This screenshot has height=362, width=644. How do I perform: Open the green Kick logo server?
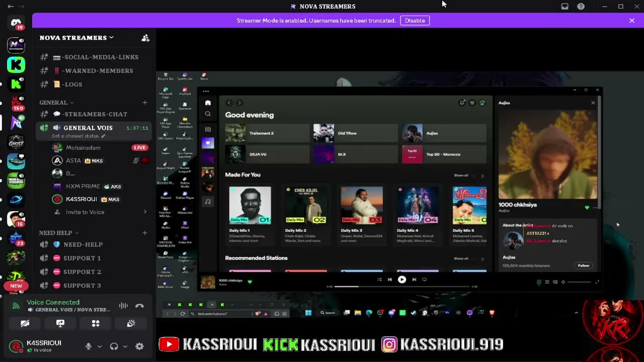pyautogui.click(x=16, y=64)
